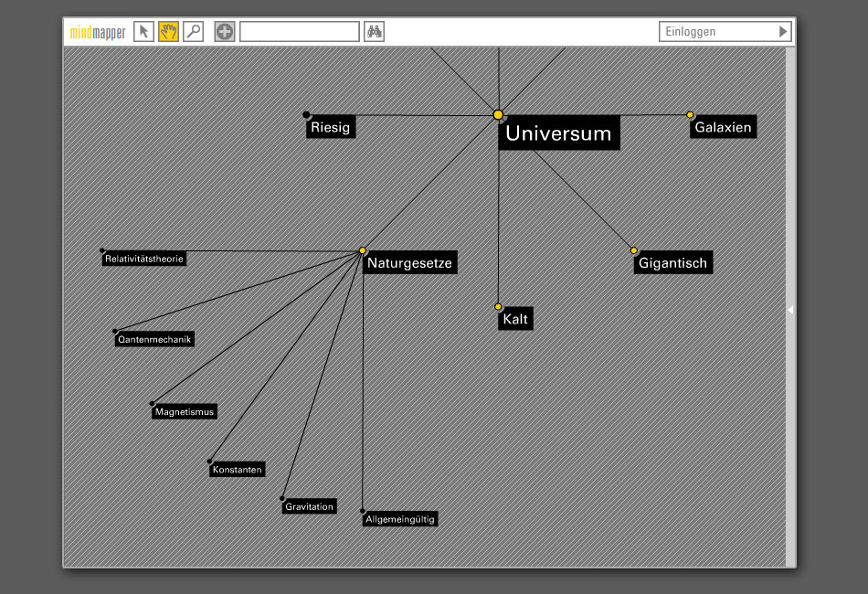Pick the Gravitation node label
This screenshot has height=594, width=868.
[309, 506]
